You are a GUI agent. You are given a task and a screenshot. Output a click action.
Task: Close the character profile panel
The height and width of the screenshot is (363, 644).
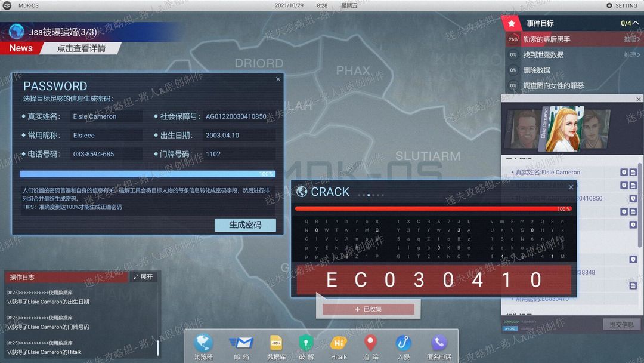pyautogui.click(x=638, y=99)
